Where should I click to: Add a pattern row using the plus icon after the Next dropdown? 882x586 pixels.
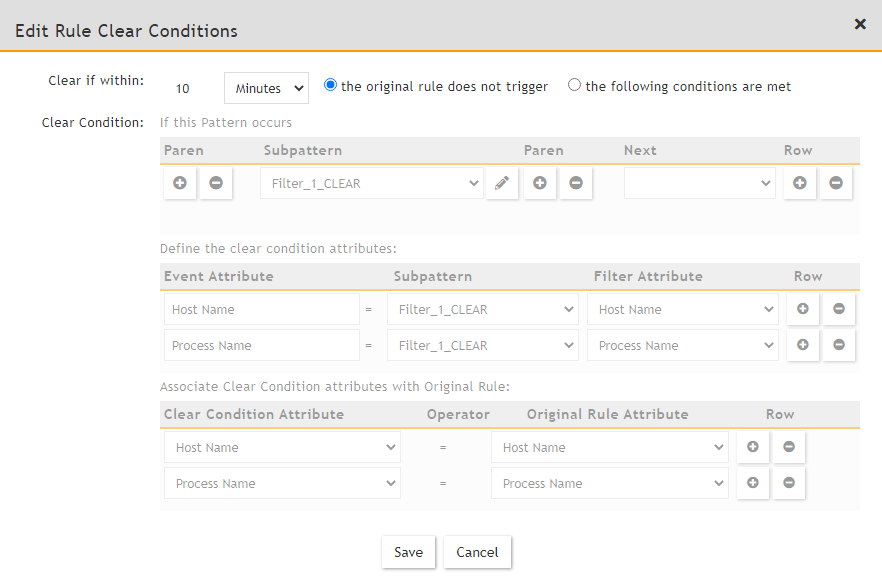[800, 183]
